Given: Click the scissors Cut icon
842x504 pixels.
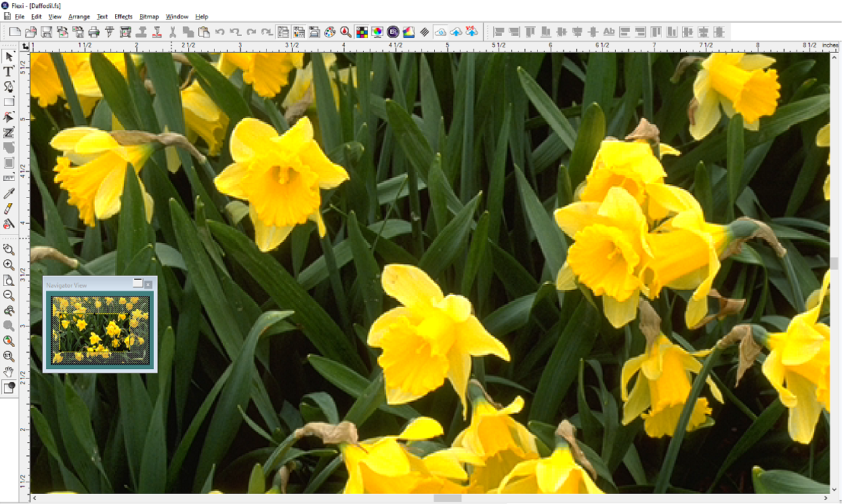Looking at the screenshot, I should coord(173,32).
